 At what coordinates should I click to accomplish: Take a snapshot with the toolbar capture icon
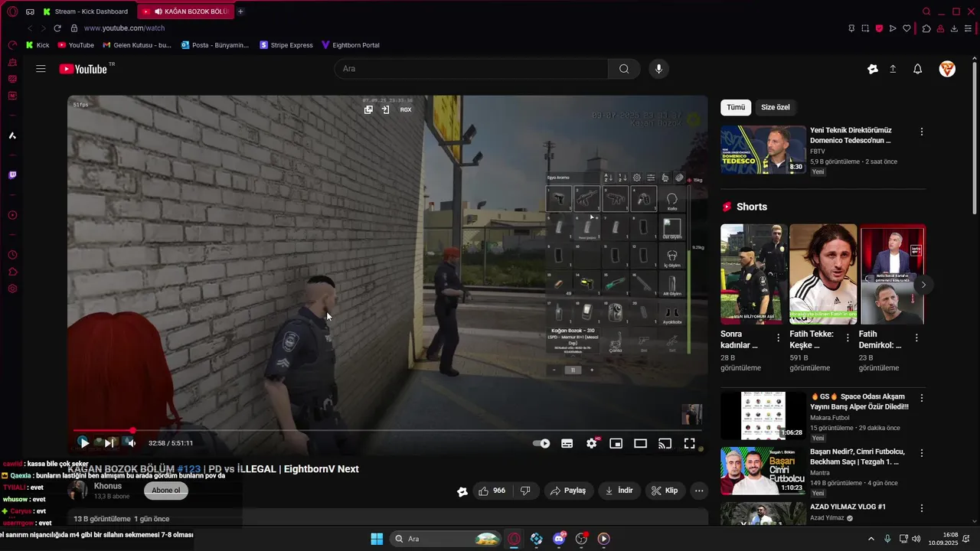click(x=865, y=28)
